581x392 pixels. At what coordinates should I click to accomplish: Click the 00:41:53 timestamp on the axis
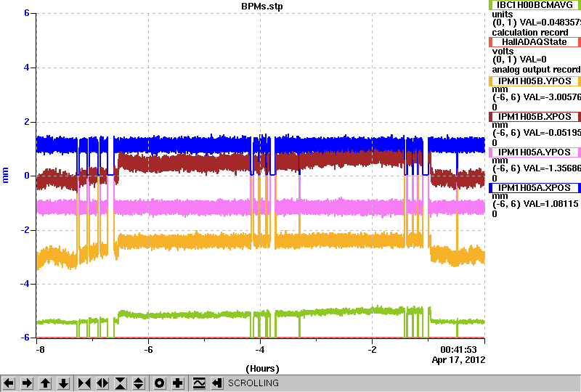pos(458,350)
